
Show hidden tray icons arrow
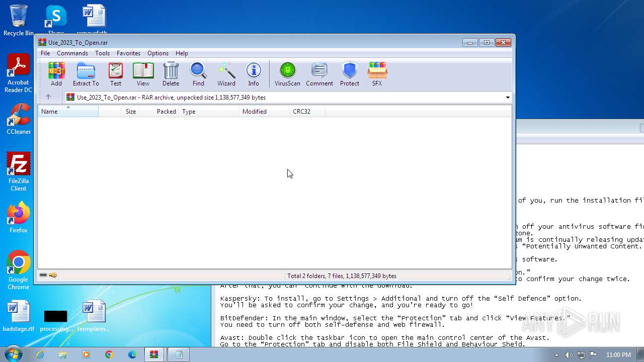pos(557,355)
